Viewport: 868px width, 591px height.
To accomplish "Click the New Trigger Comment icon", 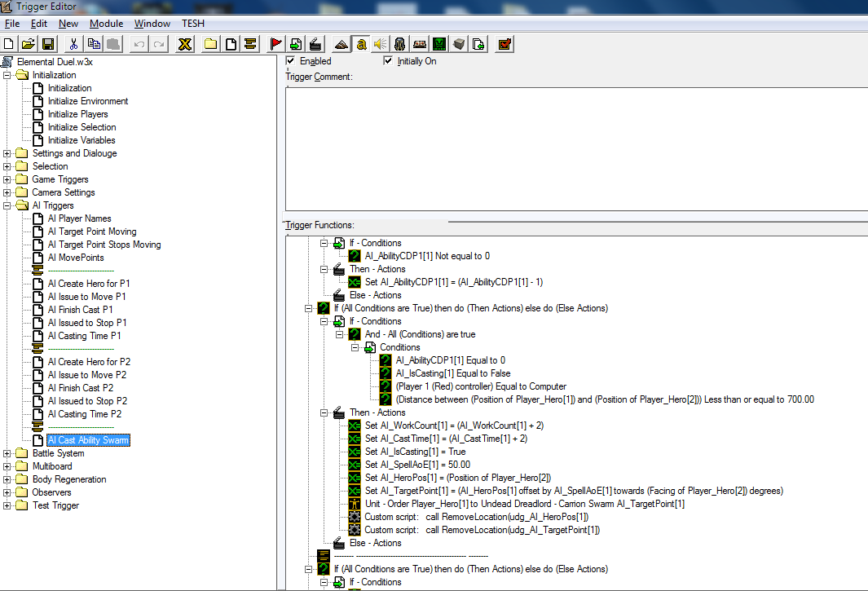I will click(x=250, y=44).
